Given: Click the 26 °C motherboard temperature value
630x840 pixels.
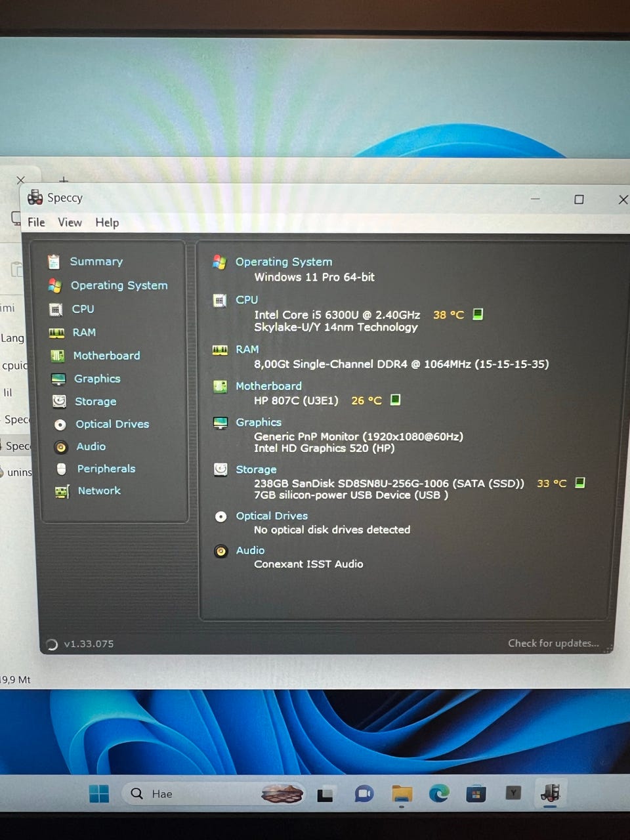Looking at the screenshot, I should (366, 400).
